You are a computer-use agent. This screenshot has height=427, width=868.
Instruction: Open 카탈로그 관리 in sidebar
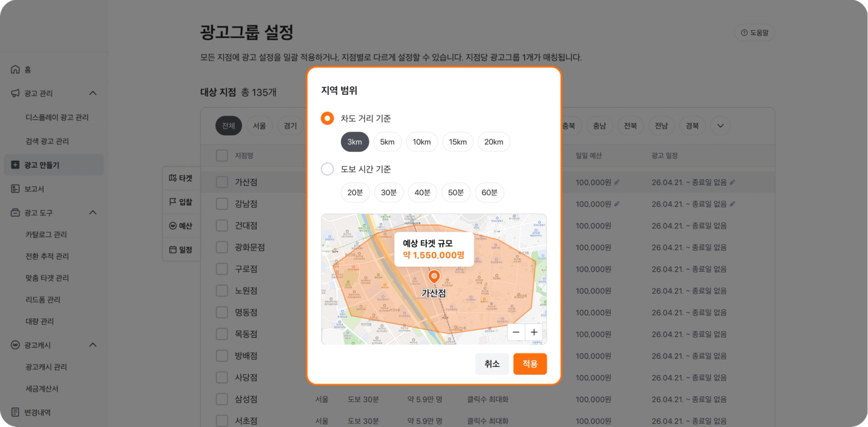pyautogui.click(x=46, y=234)
